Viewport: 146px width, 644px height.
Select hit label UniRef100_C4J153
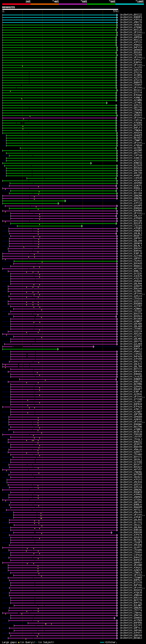(x=131, y=67)
